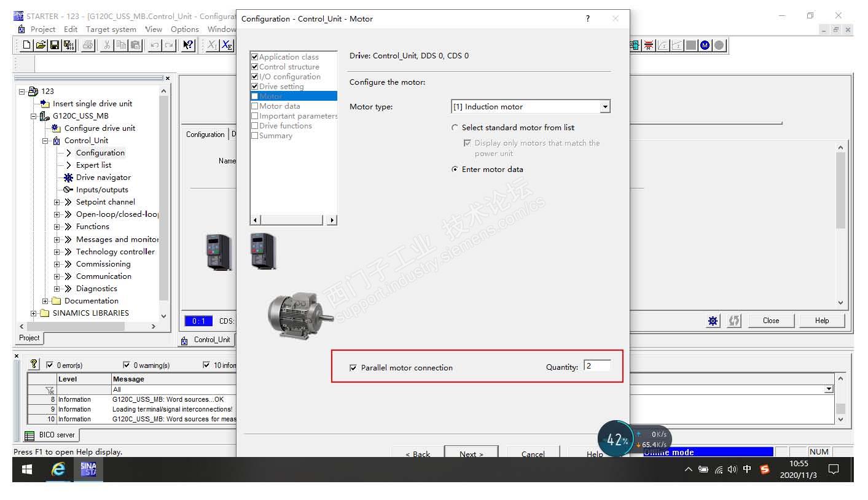
Task: Open Drive navigator in project tree
Action: pos(103,178)
